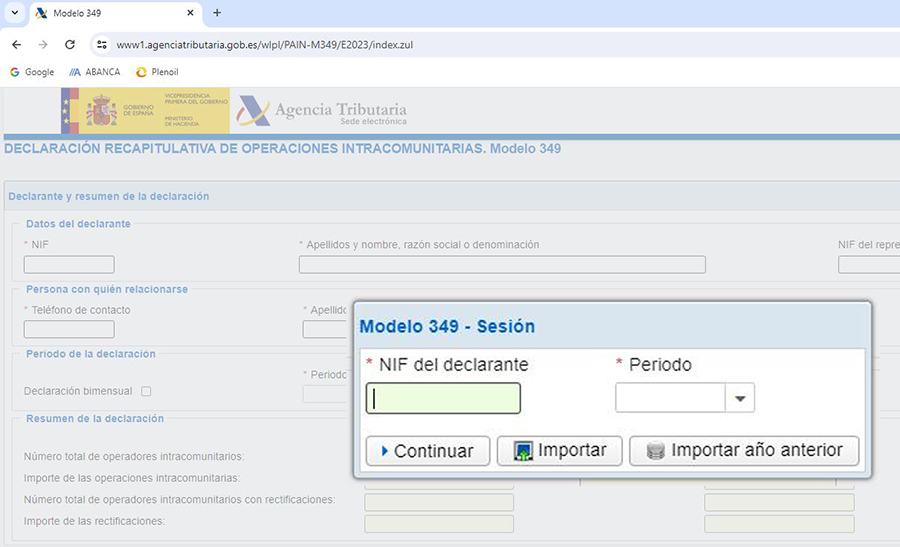
Task: Click the Agencia Tributaria logo
Action: tap(323, 111)
